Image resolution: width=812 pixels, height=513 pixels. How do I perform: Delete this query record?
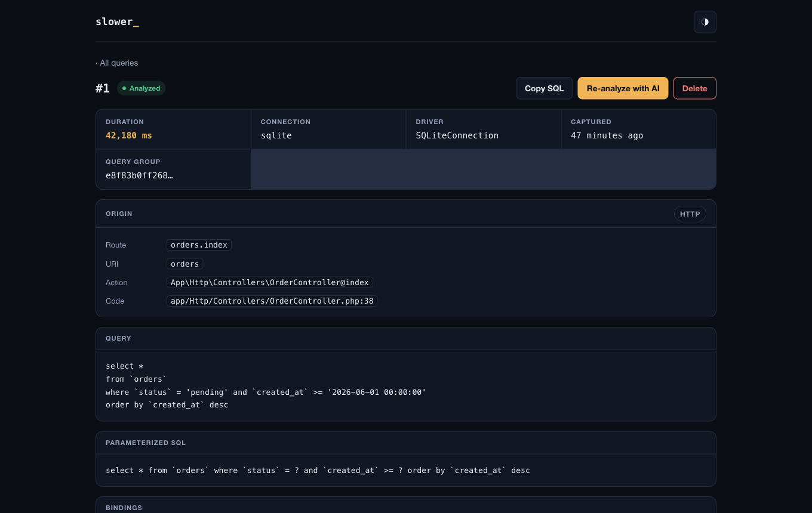coord(694,88)
